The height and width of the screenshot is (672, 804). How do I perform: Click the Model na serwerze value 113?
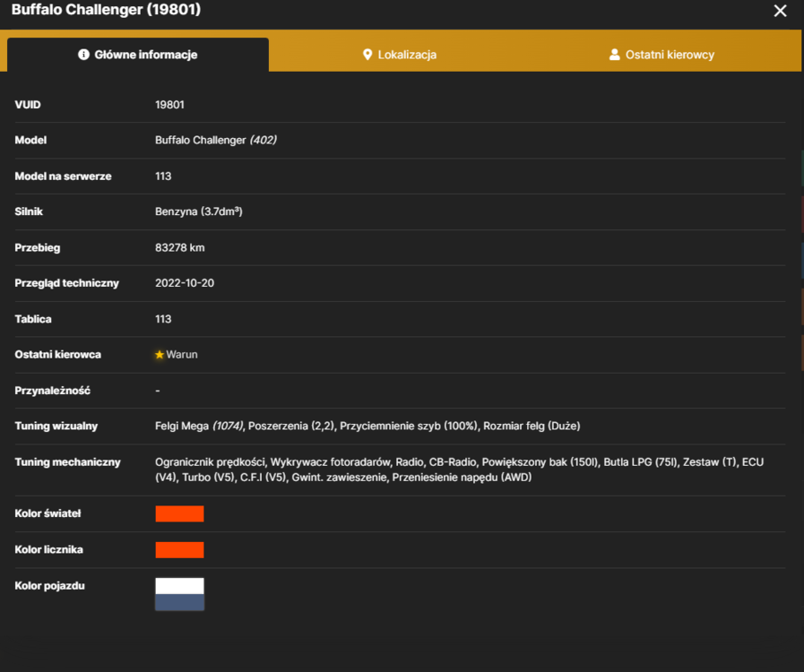(163, 176)
